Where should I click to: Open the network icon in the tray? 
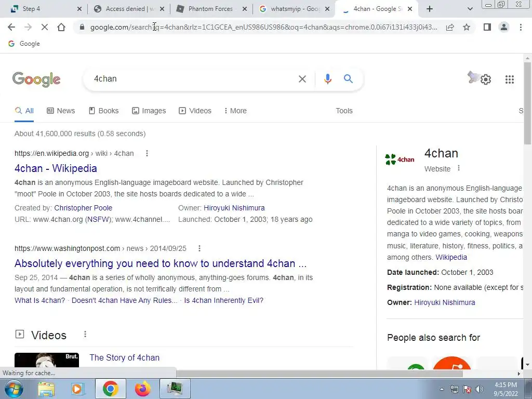454,389
